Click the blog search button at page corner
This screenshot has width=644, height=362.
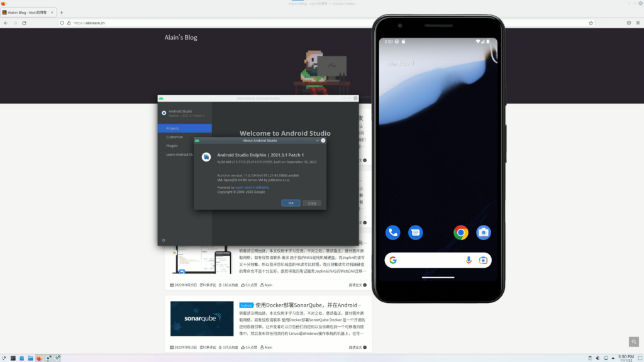[x=634, y=341]
